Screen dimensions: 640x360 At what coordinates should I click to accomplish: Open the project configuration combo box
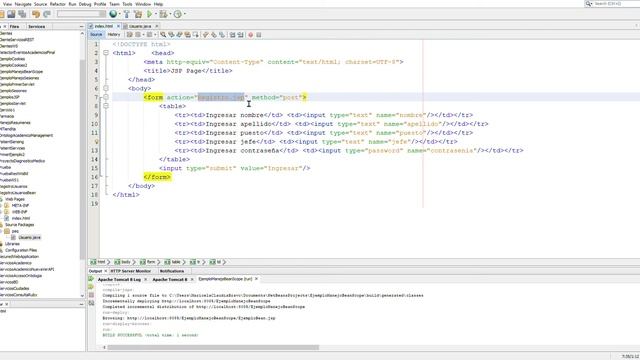(x=81, y=14)
